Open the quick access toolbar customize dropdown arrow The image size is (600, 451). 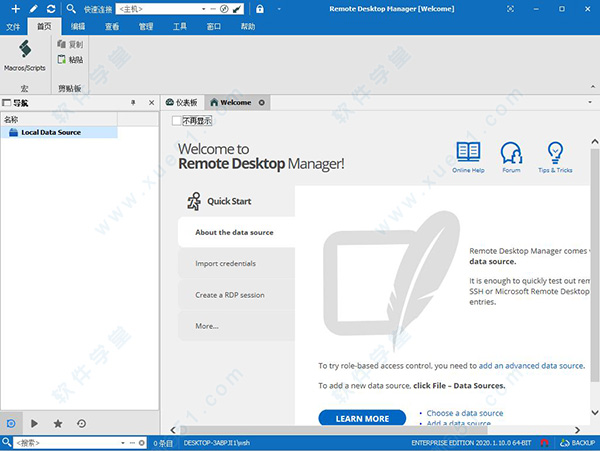coord(279,9)
